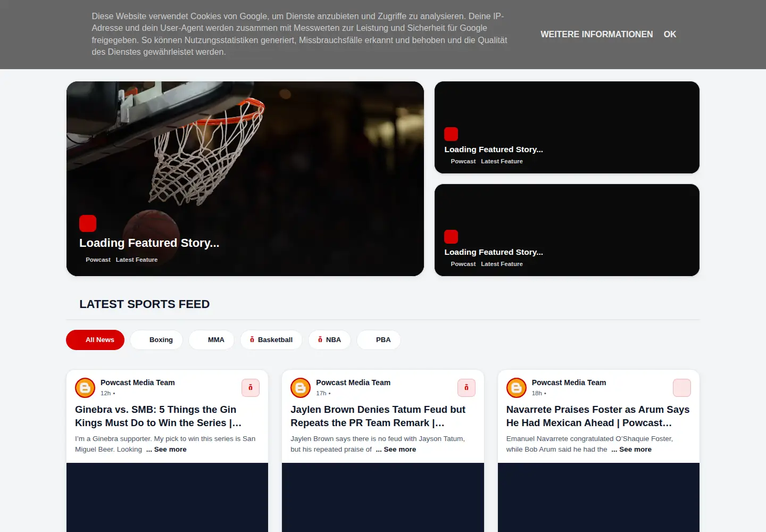The height and width of the screenshot is (532, 766).
Task: Click the red badge on the basketball hoop featured story
Action: (88, 223)
